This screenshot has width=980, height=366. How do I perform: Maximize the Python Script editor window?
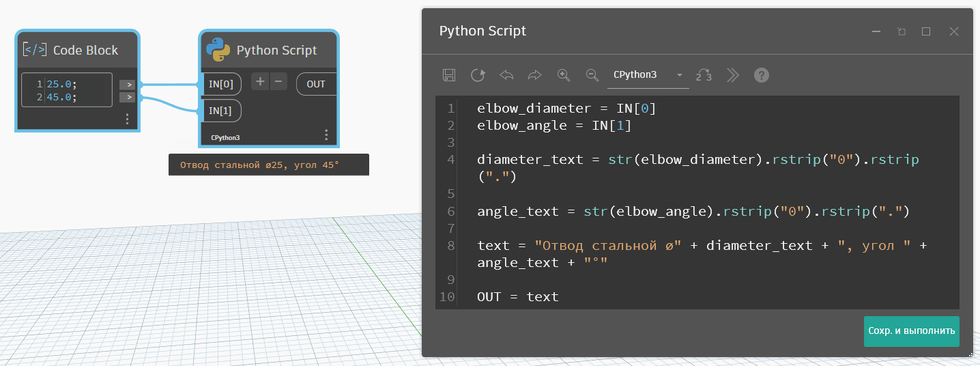point(926,31)
